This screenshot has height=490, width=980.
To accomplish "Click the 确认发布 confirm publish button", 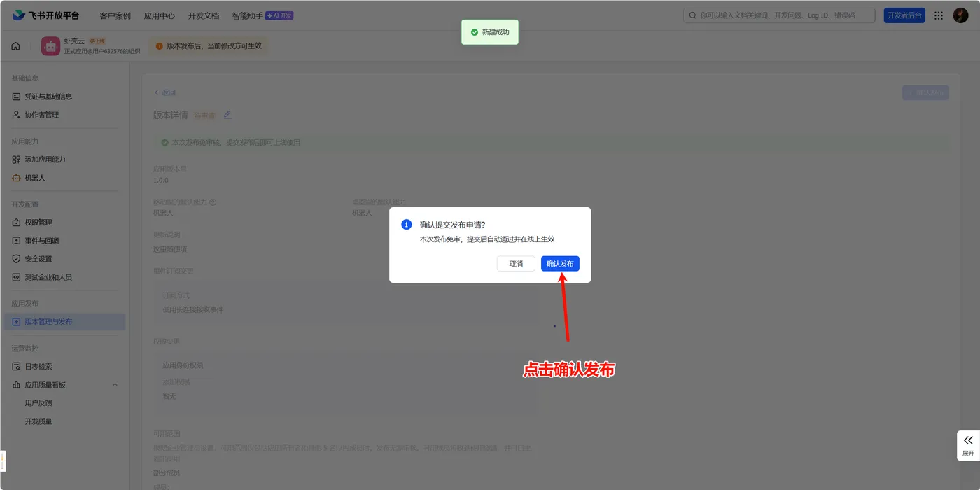I will click(560, 264).
